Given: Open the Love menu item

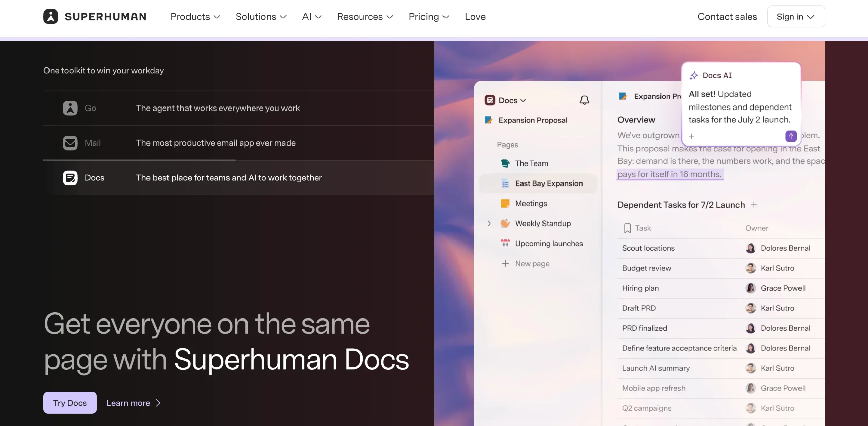Looking at the screenshot, I should 475,17.
